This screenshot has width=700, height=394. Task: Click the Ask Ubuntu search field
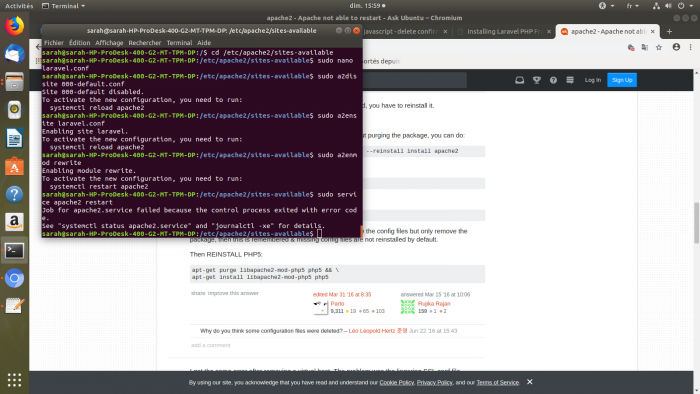414,80
